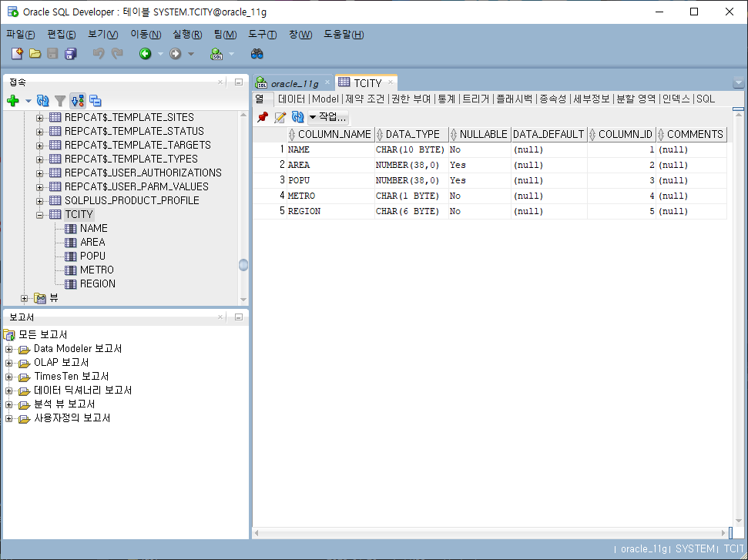
Task: Expand the 뷰 views folder
Action: (x=25, y=298)
